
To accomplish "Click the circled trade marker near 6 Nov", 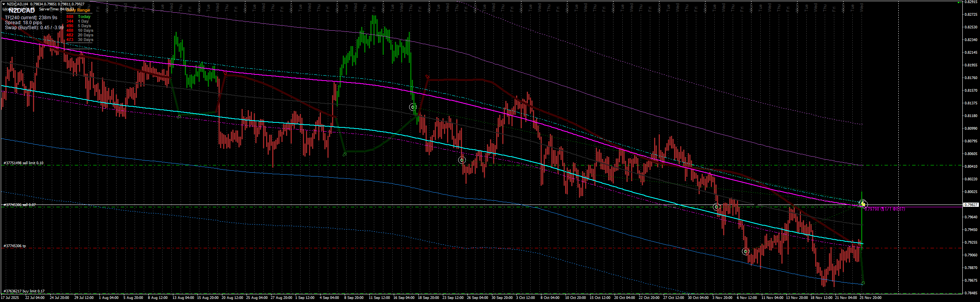I will [745, 252].
